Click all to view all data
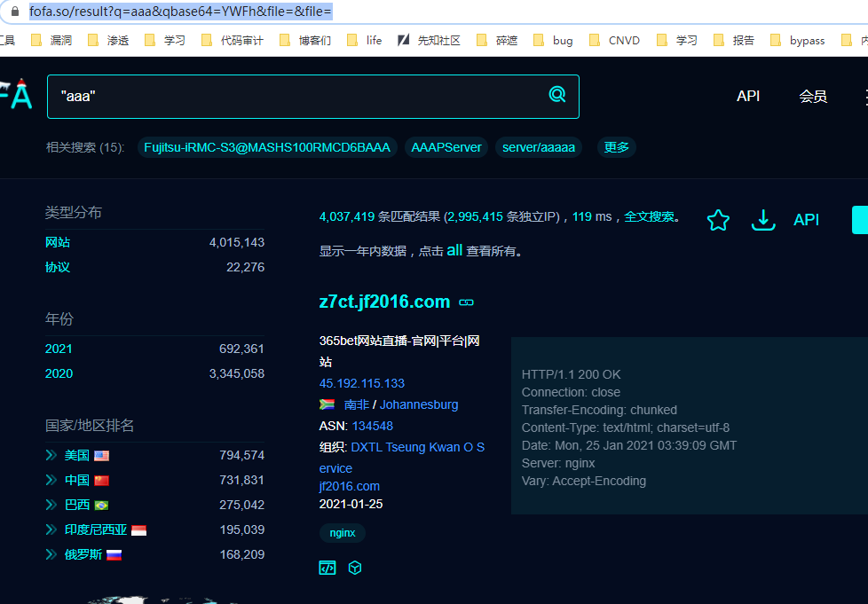This screenshot has height=604, width=868. [x=454, y=251]
